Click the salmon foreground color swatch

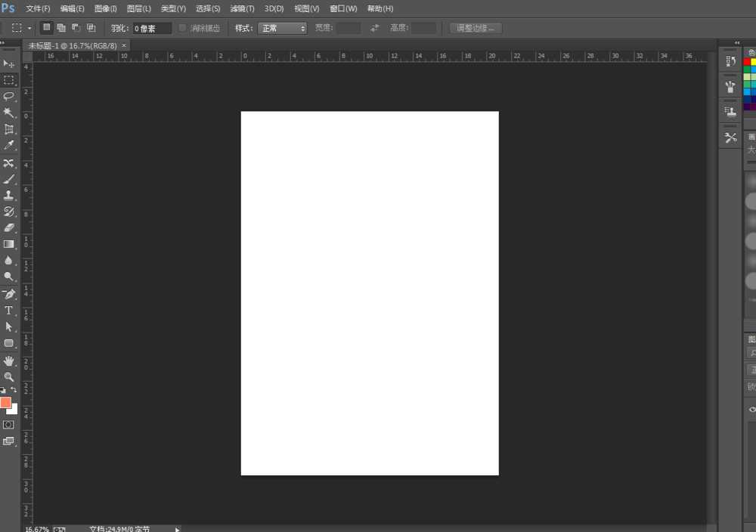[x=5, y=403]
